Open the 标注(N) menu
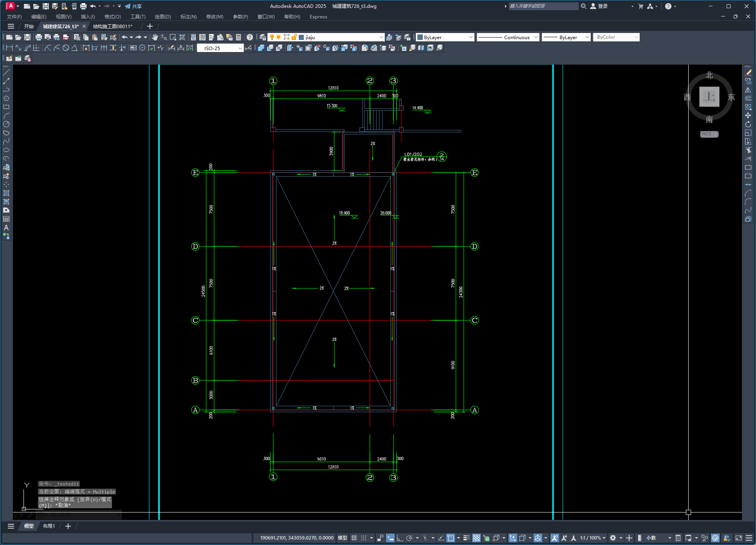The height and width of the screenshot is (545, 756). pos(188,16)
